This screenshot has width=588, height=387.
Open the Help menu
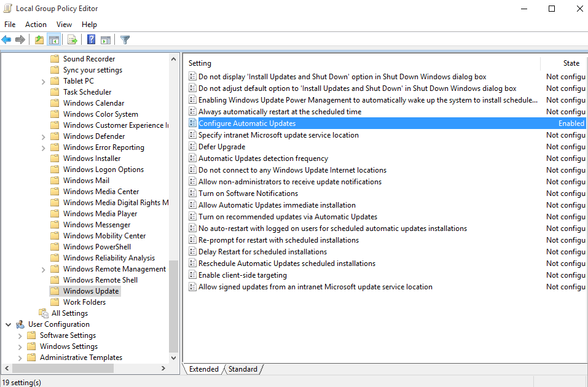coord(89,25)
